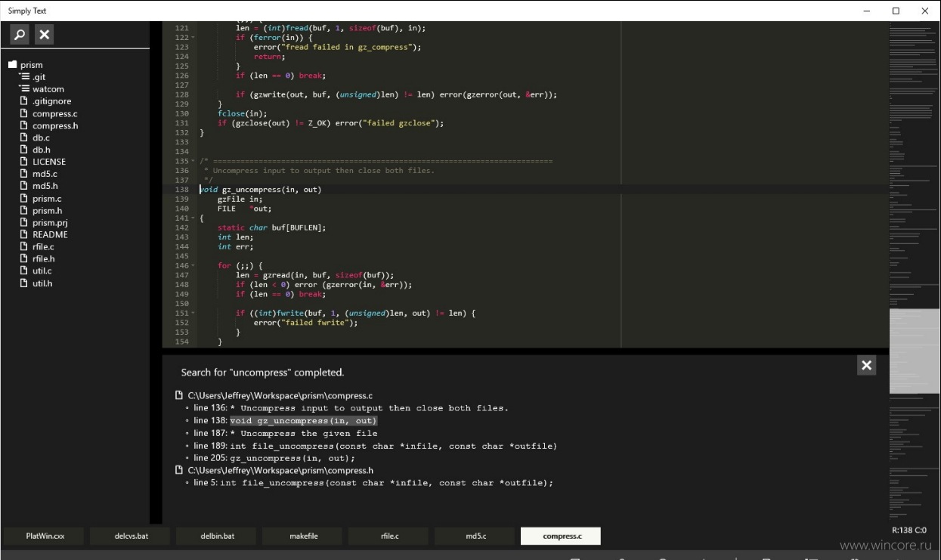
Task: Click 'static char buf[BUFLEN];' code line
Action: pyautogui.click(x=271, y=227)
